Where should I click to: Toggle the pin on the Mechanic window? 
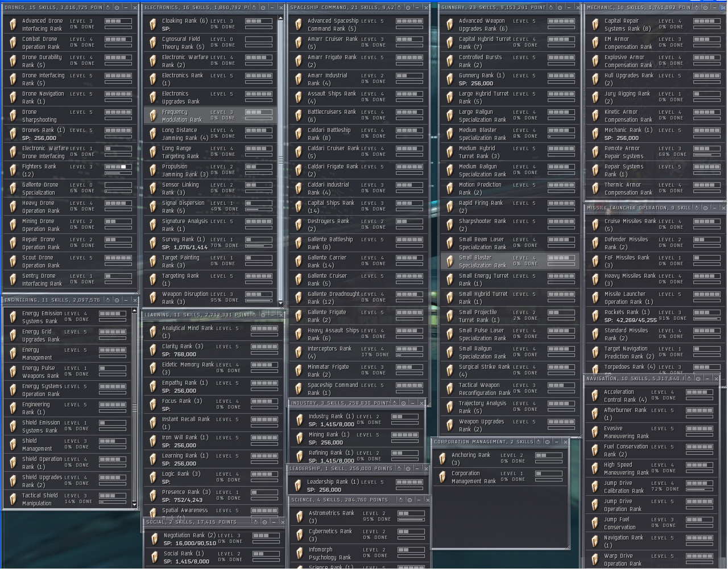pyautogui.click(x=705, y=7)
